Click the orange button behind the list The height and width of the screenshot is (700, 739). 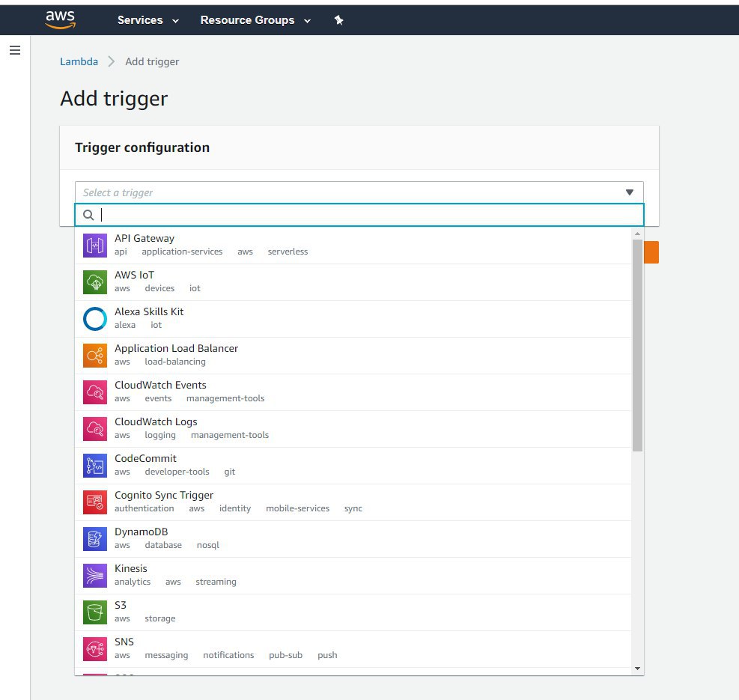(x=651, y=252)
